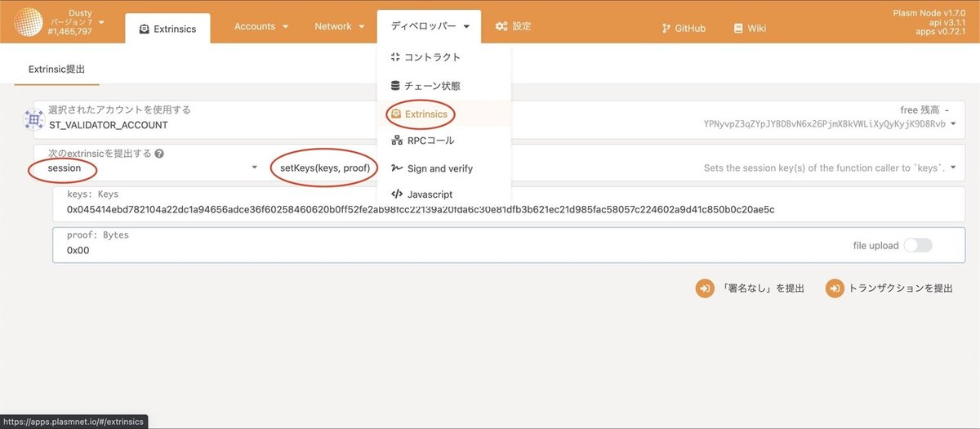
Task: Click the コントラクト compress icon
Action: [396, 57]
